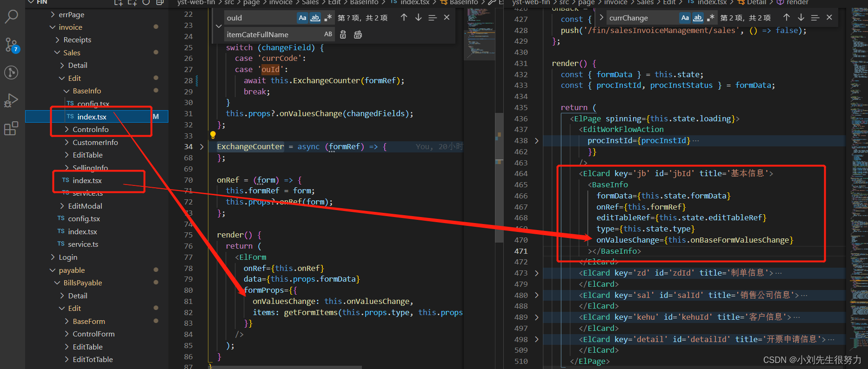Image resolution: width=868 pixels, height=369 pixels.
Task: Go to next match in ouId find widget
Action: (418, 18)
